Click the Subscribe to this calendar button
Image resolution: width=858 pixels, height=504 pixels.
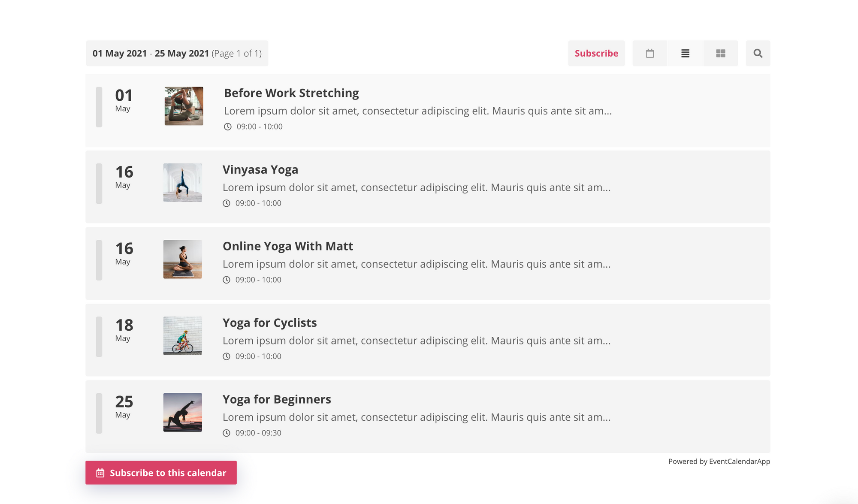(161, 473)
